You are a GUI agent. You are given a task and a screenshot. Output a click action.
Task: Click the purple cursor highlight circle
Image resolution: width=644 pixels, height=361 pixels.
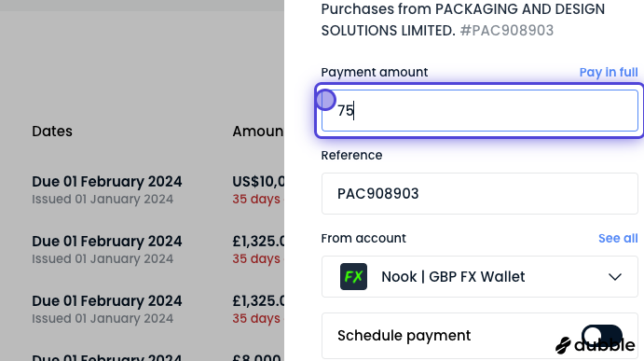[325, 100]
